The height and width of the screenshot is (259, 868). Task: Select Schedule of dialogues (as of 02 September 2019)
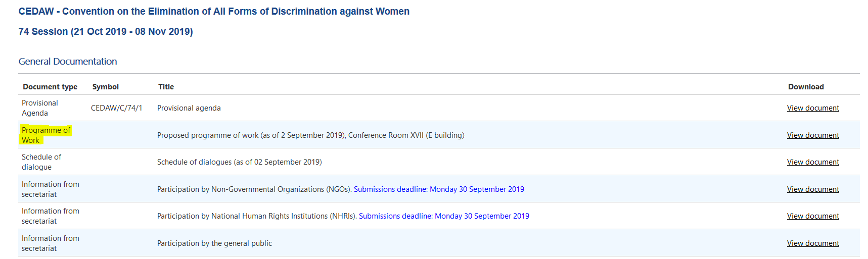pos(240,162)
